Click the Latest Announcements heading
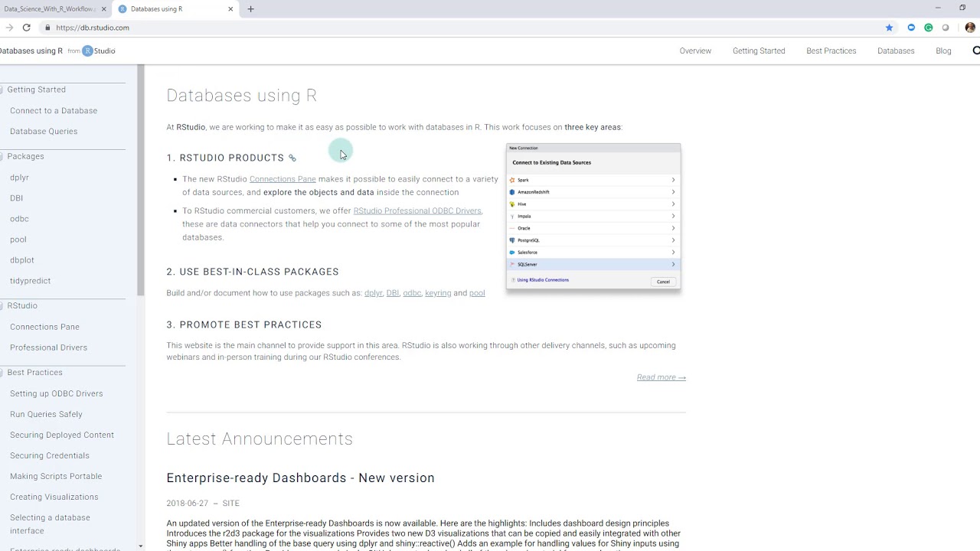The width and height of the screenshot is (980, 551). [260, 439]
